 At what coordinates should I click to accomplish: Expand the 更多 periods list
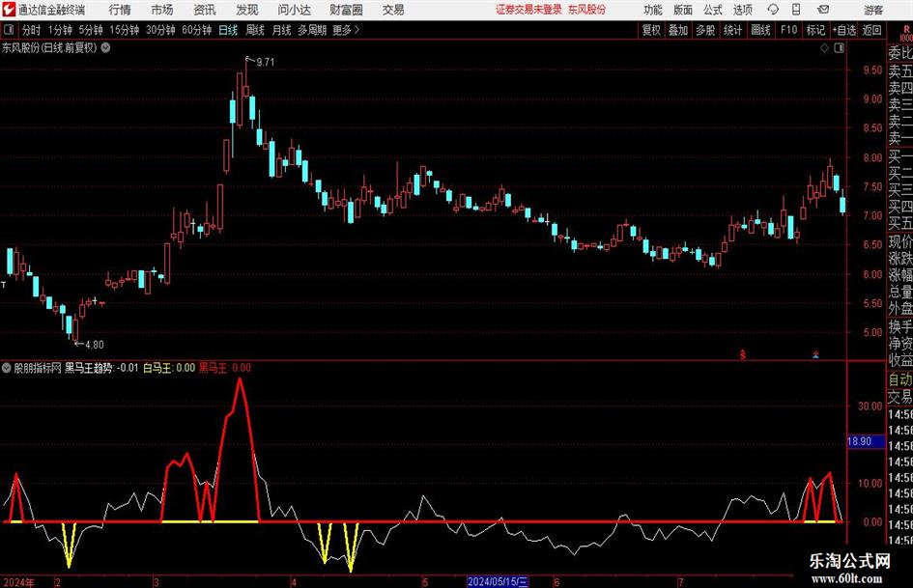click(346, 30)
